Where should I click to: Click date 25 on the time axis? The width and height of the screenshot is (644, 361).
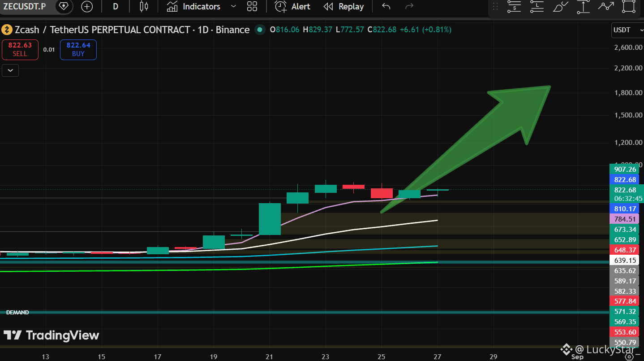click(382, 357)
